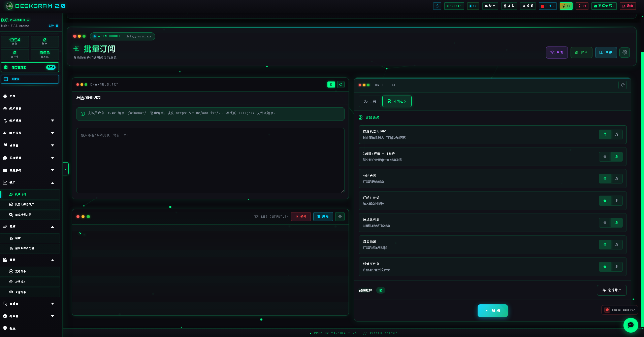The width and height of the screenshot is (644, 337).
Task: Expand the checkmark checker sidebar section
Action: (x=30, y=316)
